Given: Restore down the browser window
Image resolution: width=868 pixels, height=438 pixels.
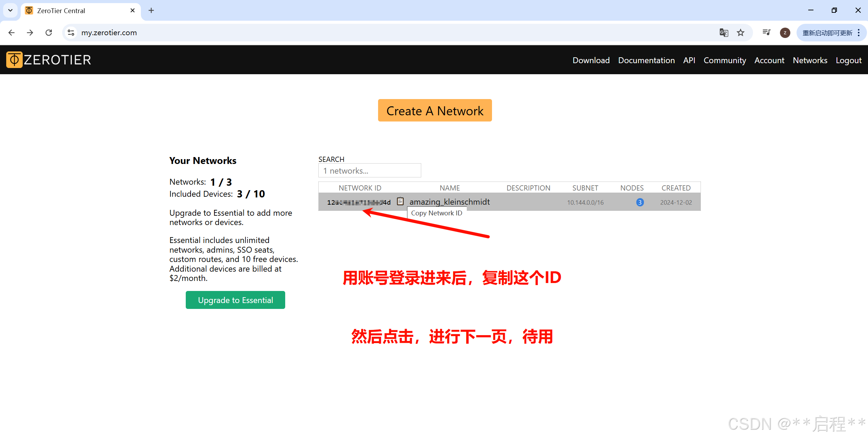Looking at the screenshot, I should (834, 10).
